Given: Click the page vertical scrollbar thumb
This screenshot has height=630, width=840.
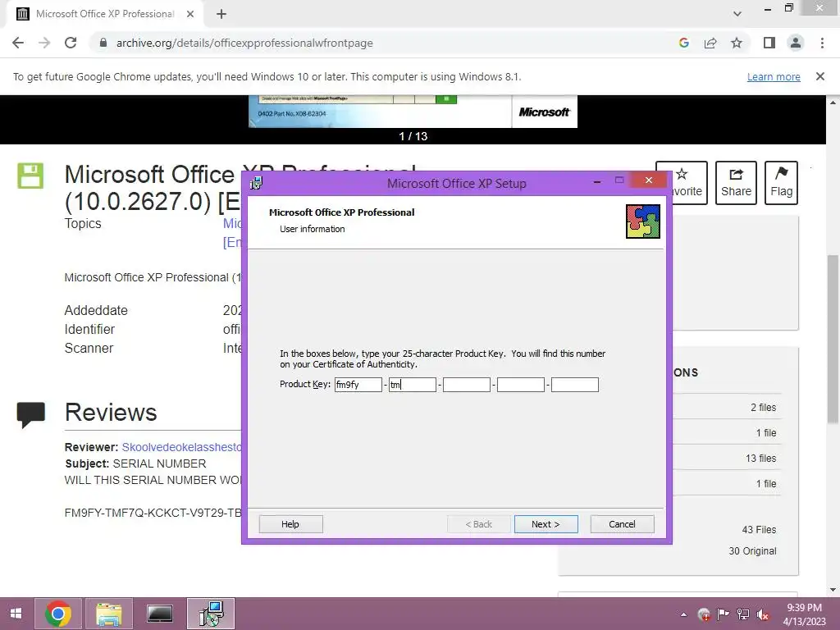Looking at the screenshot, I should (x=833, y=339).
